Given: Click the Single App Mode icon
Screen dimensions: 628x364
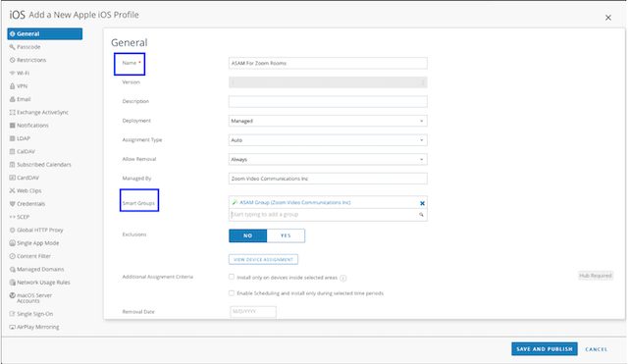Looking at the screenshot, I should [12, 243].
